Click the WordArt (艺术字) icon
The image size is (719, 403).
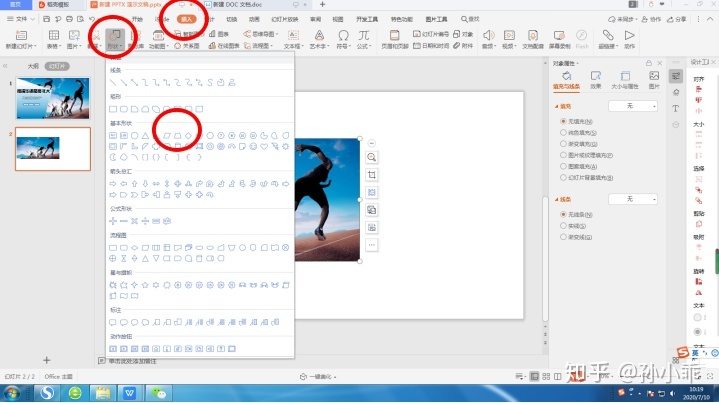pos(319,35)
